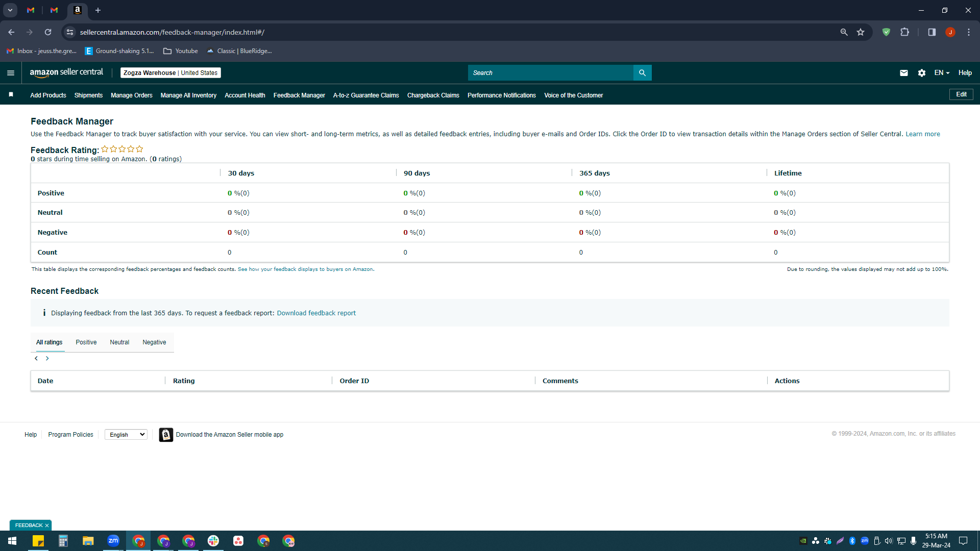Screen dimensions: 980x551
Task: Open the settings gear icon
Action: [x=921, y=73]
